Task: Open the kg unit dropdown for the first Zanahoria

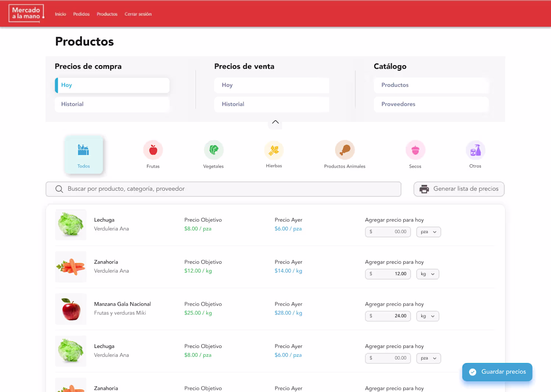Action: pyautogui.click(x=428, y=274)
